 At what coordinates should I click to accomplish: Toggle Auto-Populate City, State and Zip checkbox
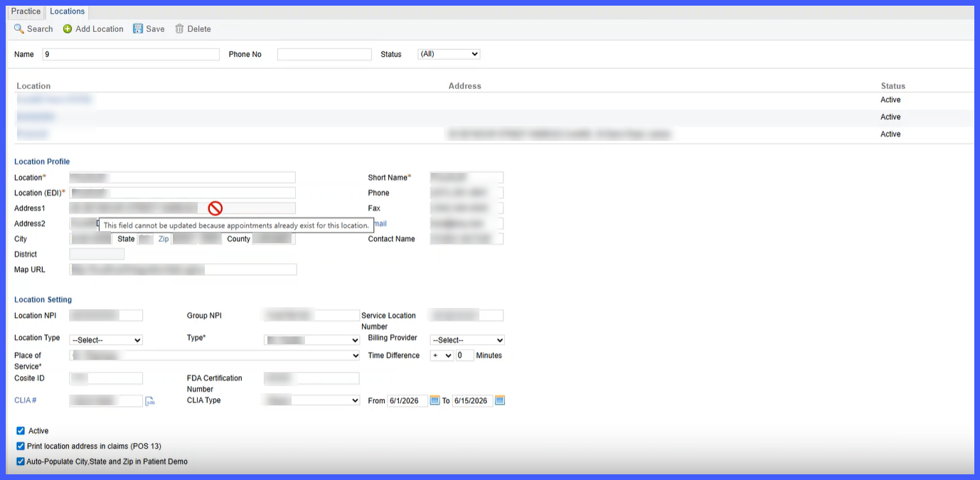pyautogui.click(x=21, y=462)
